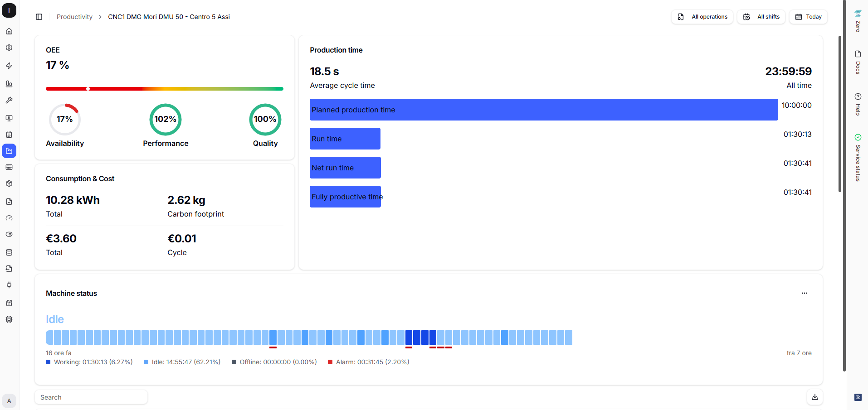Viewport: 868px width, 410px height.
Task: Click the file export arrow sidebar icon
Action: coord(9,269)
